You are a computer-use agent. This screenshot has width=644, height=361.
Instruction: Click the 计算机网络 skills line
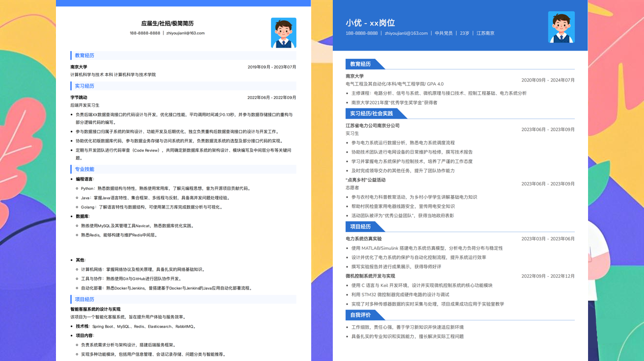pos(143,269)
